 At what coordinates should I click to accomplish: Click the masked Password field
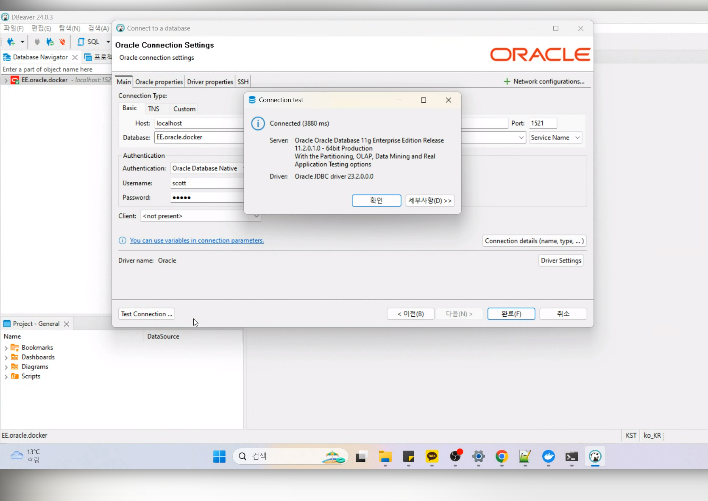207,198
